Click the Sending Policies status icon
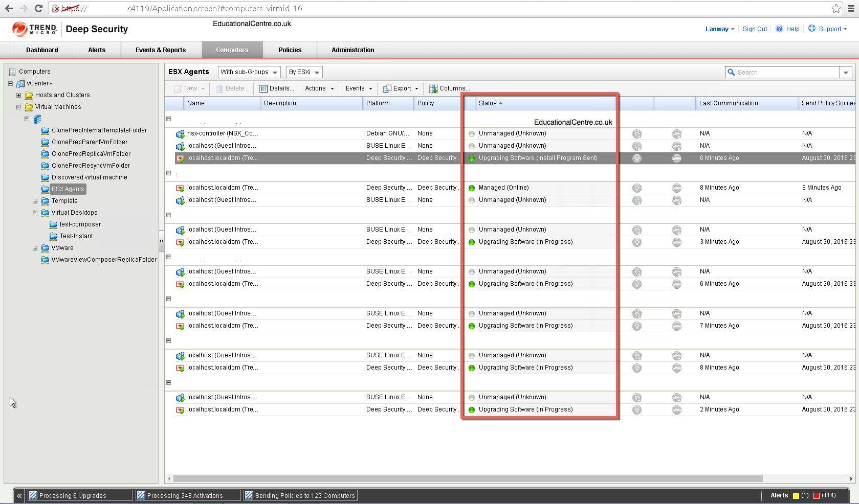Screen dimensions: 859x504 click(249, 495)
